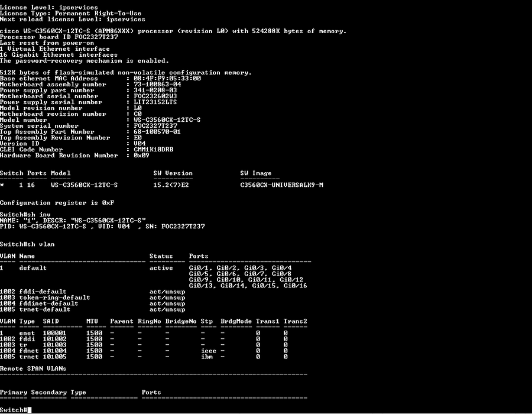Click the "MTU" column header
532x414 pixels.
[x=92, y=321]
